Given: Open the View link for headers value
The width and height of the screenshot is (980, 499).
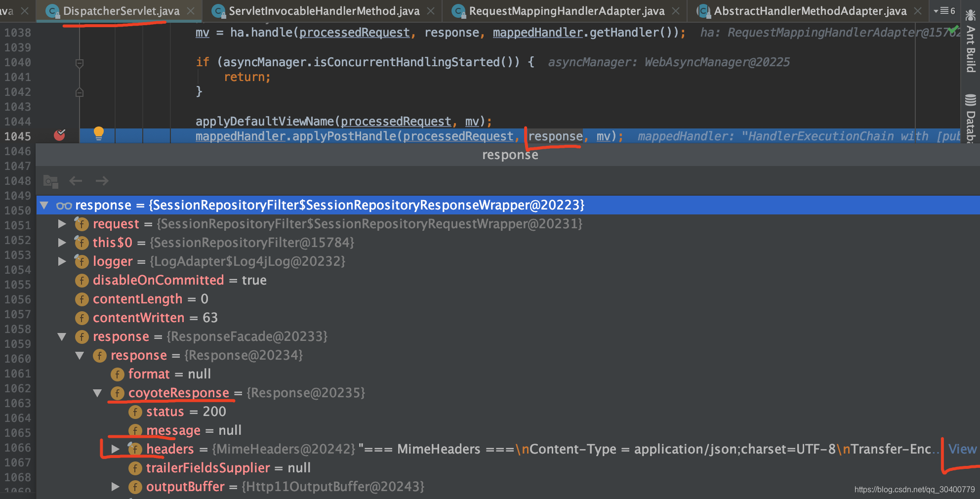Looking at the screenshot, I should point(962,449).
